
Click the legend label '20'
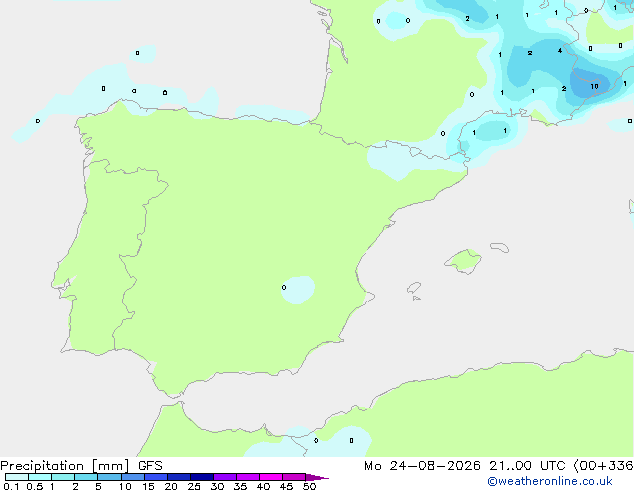tap(171, 486)
